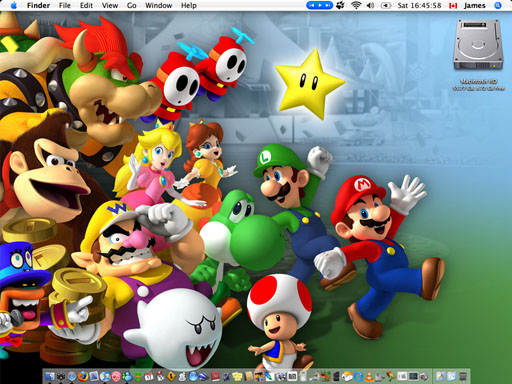
Task: Open the Window menu
Action: (x=159, y=5)
